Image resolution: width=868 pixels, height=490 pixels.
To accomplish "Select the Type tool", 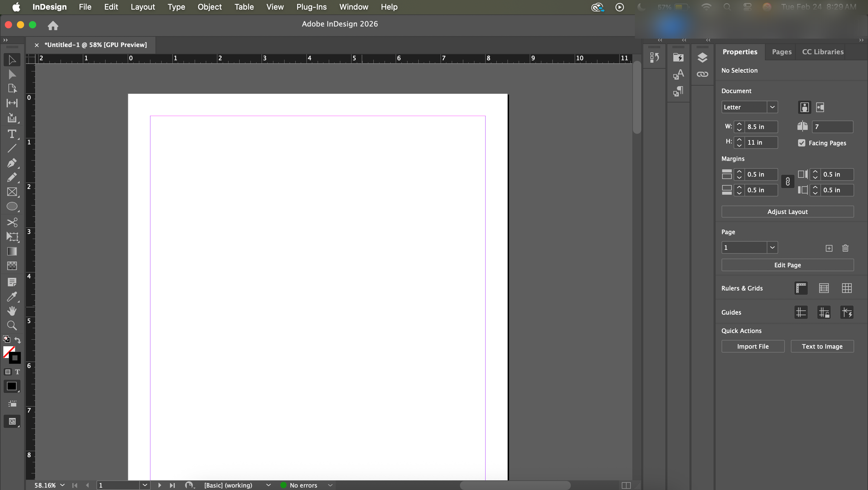I will (x=12, y=134).
